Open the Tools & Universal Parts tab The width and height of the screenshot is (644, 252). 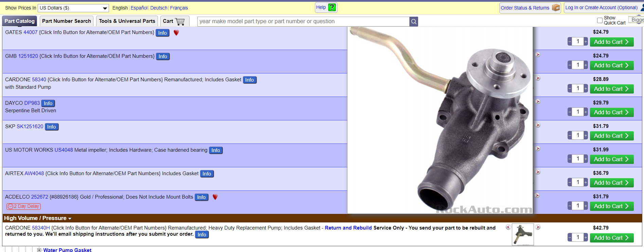[x=127, y=21]
